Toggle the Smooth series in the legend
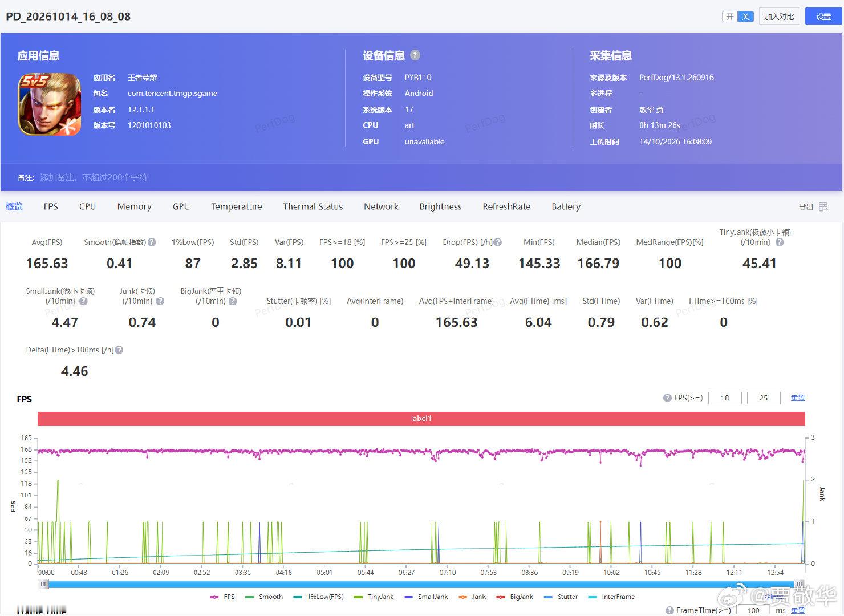 click(x=264, y=597)
